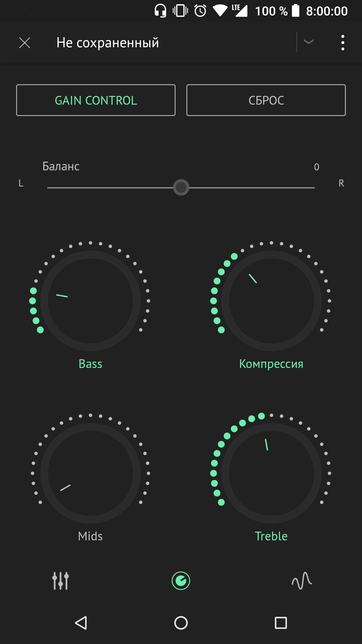Tap the 8:00:00 status bar clock
This screenshot has height=644, width=362.
(x=327, y=11)
